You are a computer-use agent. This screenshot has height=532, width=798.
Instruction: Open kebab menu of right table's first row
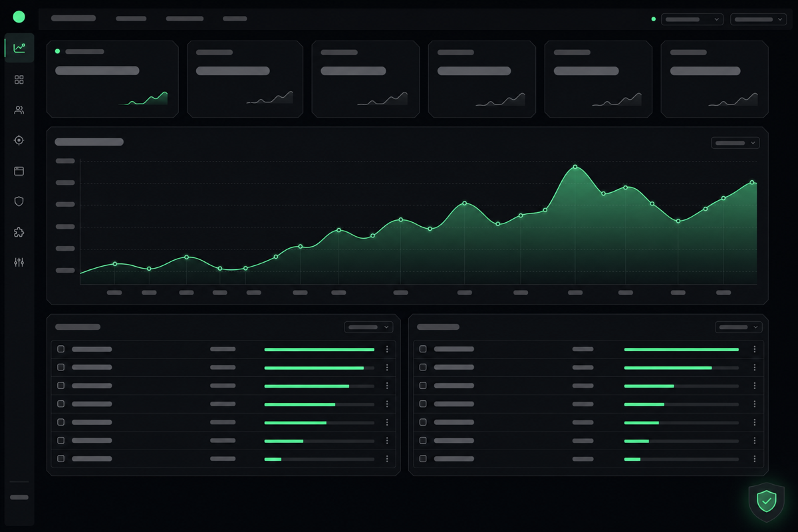(755, 349)
